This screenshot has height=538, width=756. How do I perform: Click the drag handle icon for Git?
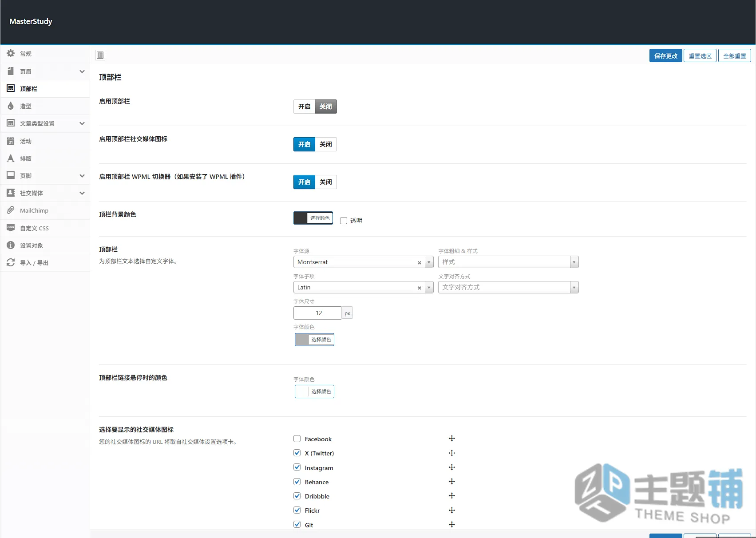452,525
